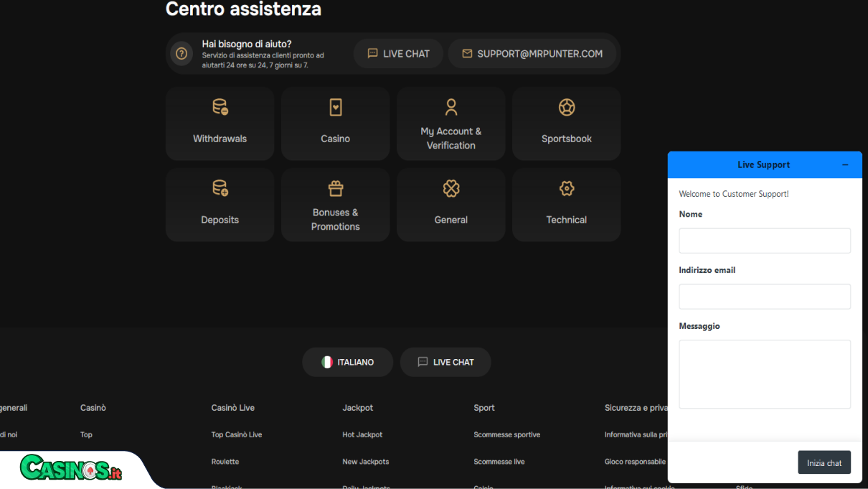Click the question mark help icon
The image size is (868, 489).
(x=181, y=53)
